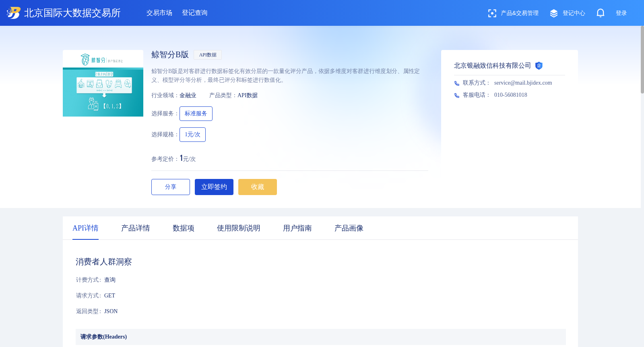Switch to the 产品画像 tab
Viewport: 644px width, 347px height.
click(x=349, y=228)
